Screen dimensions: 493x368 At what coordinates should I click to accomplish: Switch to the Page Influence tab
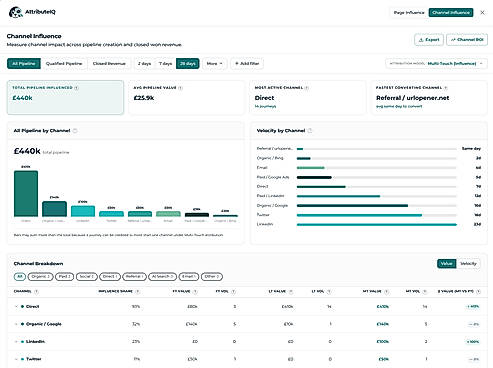[x=409, y=13]
